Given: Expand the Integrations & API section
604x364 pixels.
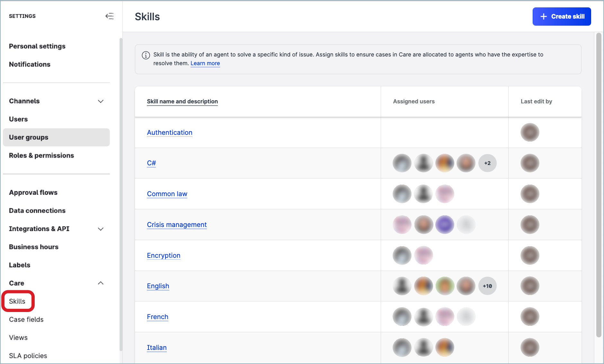Looking at the screenshot, I should tap(101, 229).
